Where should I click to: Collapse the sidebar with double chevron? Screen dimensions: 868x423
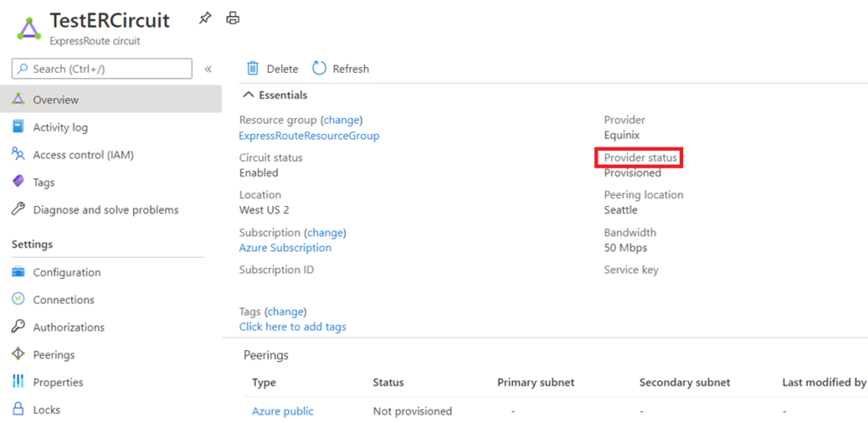tap(209, 70)
